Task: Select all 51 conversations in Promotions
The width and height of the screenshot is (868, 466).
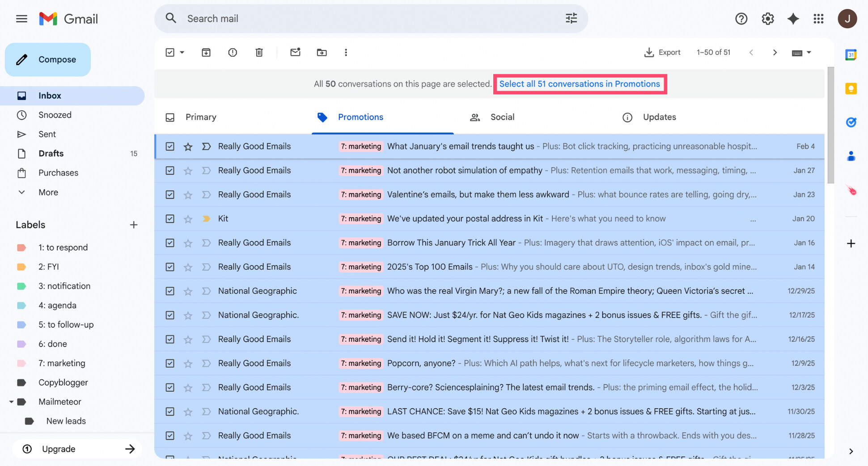Action: coord(580,84)
